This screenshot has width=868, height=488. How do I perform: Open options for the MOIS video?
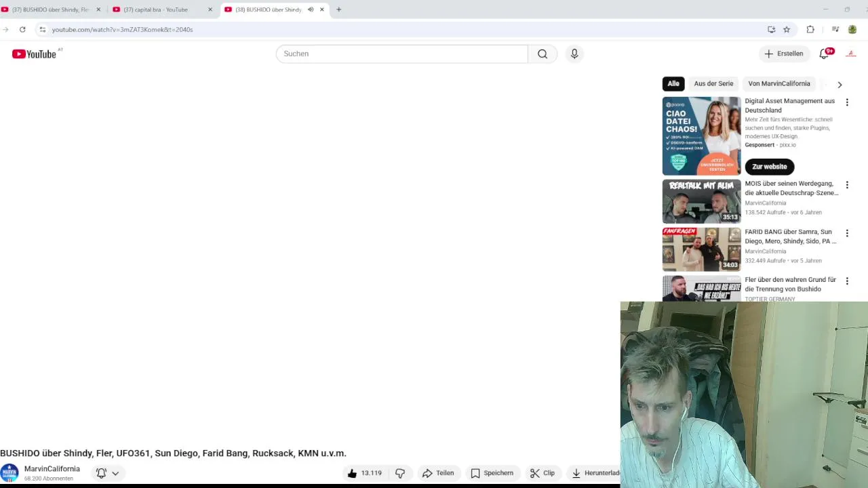847,185
